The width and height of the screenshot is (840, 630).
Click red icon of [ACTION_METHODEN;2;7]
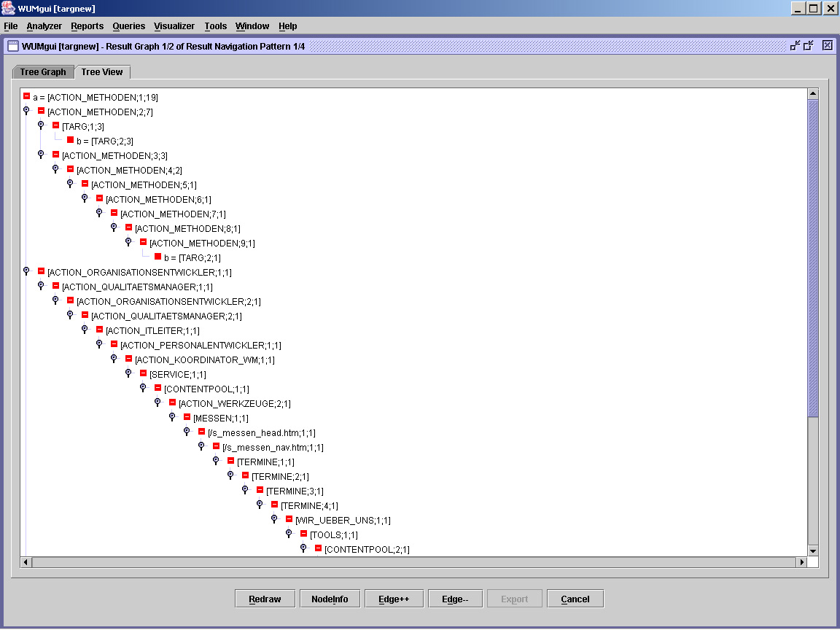point(41,110)
